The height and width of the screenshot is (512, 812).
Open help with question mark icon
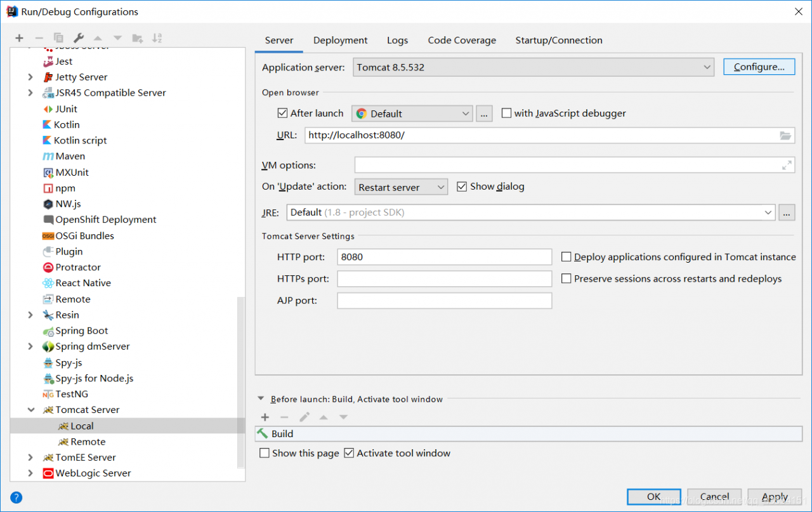pyautogui.click(x=16, y=497)
